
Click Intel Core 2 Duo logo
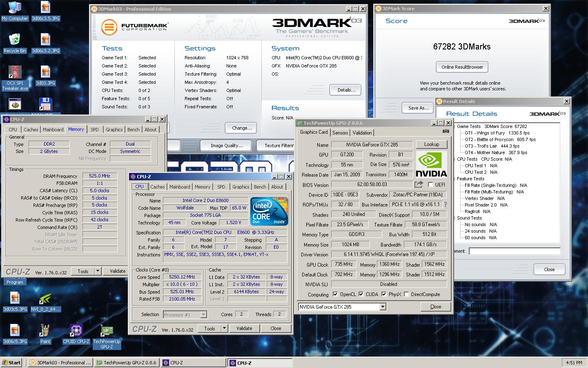pyautogui.click(x=269, y=211)
